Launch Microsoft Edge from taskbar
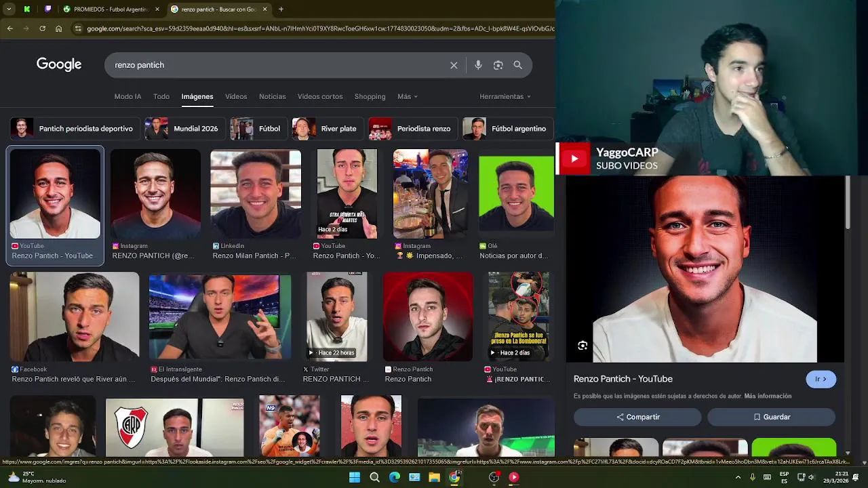Screen dimensions: 868x488 (395, 477)
